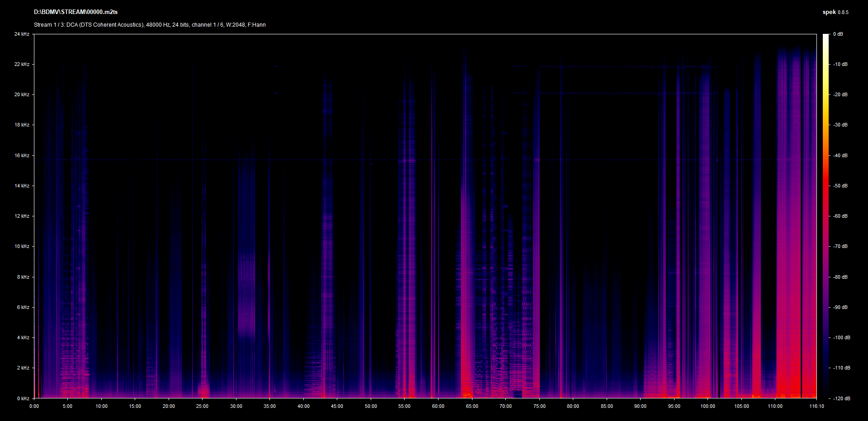Click the 116:10 end time label
This screenshot has width=868, height=421.
tap(816, 406)
